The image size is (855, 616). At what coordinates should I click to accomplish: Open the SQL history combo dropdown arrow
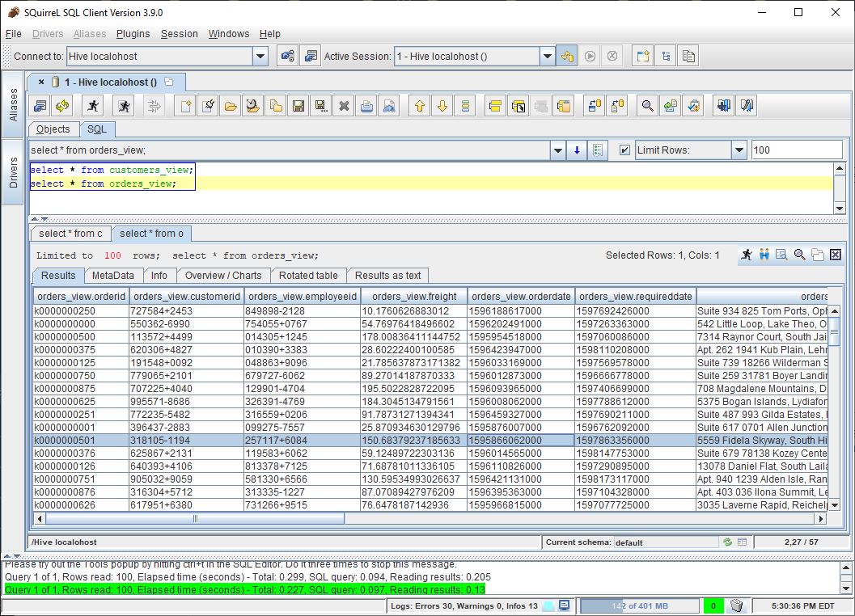coord(558,150)
